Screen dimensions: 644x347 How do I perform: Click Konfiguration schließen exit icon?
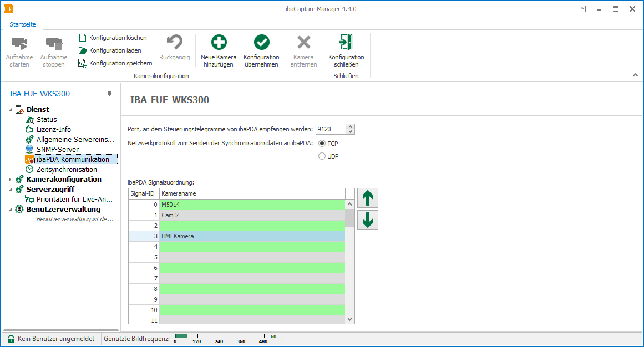tap(346, 43)
